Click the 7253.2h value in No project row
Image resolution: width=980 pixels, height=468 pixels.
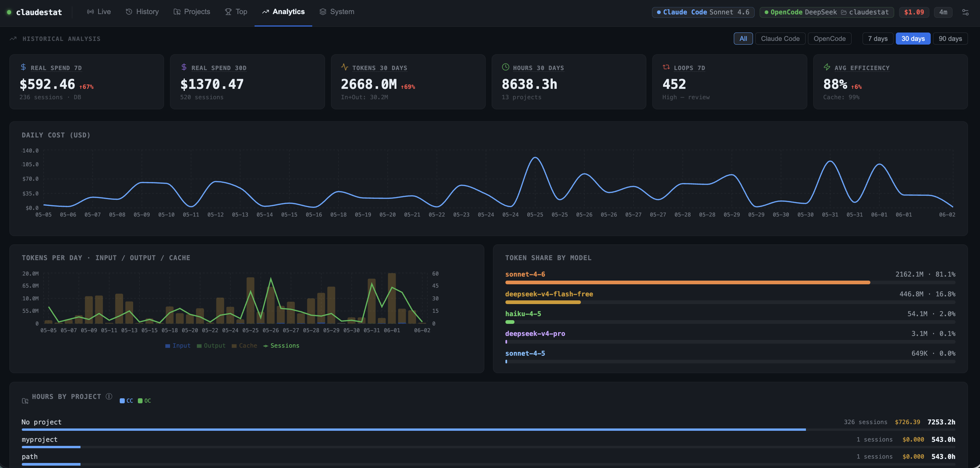point(941,422)
